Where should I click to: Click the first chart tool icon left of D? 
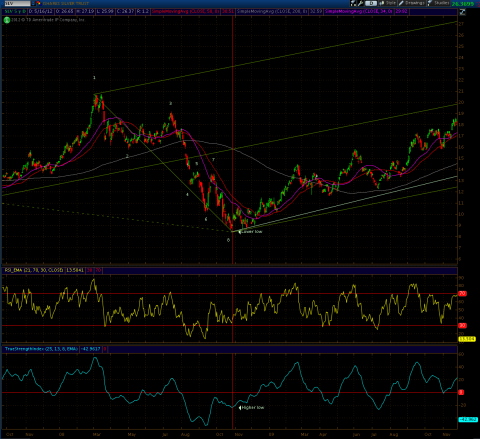pyautogui.click(x=353, y=3)
